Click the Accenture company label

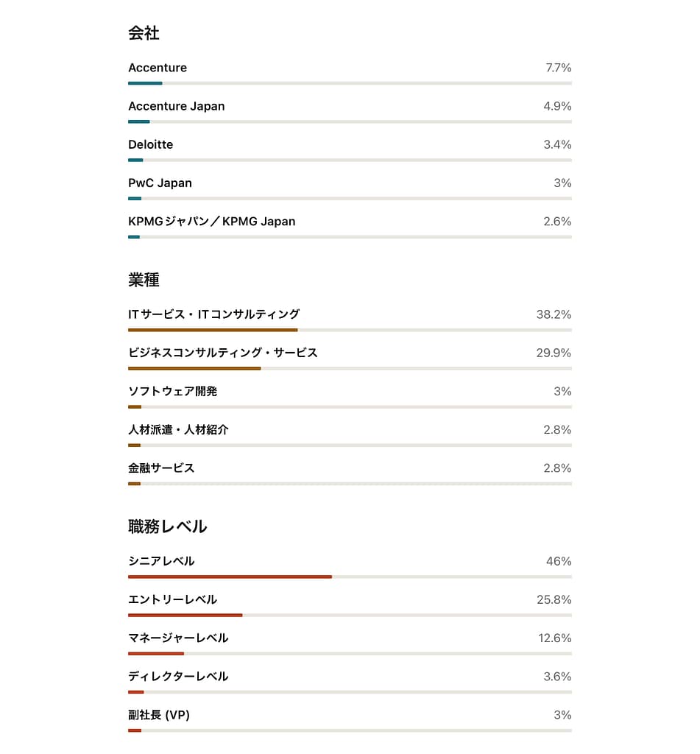[x=158, y=68]
